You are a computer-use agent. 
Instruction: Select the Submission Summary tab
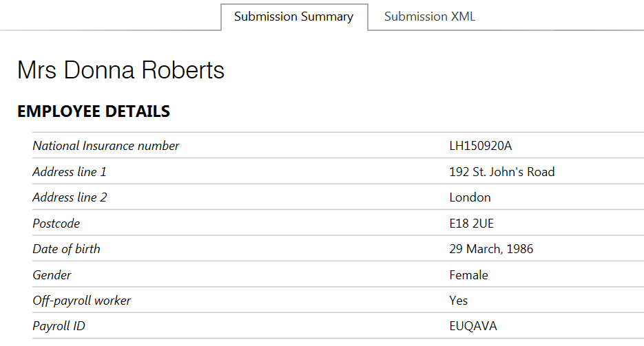coord(293,17)
